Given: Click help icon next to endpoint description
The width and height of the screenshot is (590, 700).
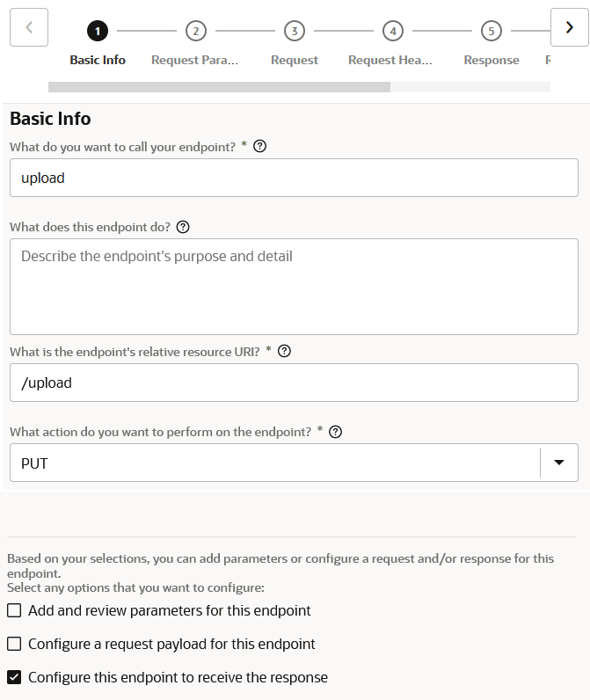Looking at the screenshot, I should [183, 227].
